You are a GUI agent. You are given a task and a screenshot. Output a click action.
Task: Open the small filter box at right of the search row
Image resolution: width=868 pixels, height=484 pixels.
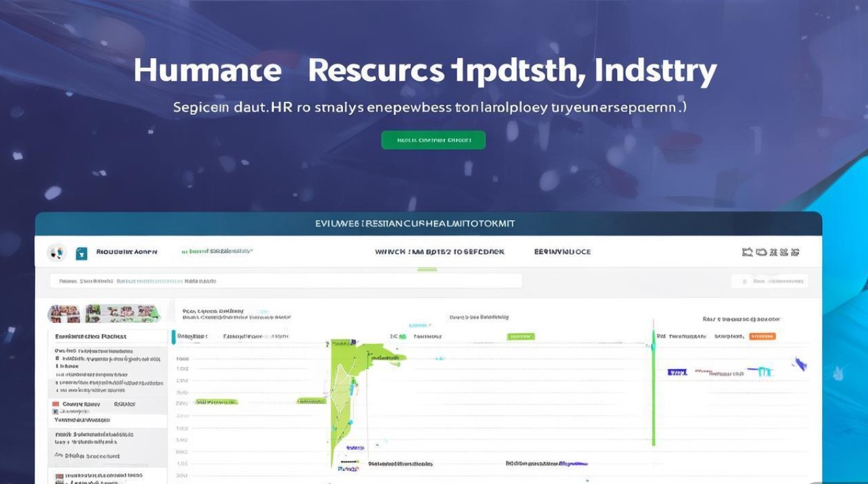click(x=770, y=281)
